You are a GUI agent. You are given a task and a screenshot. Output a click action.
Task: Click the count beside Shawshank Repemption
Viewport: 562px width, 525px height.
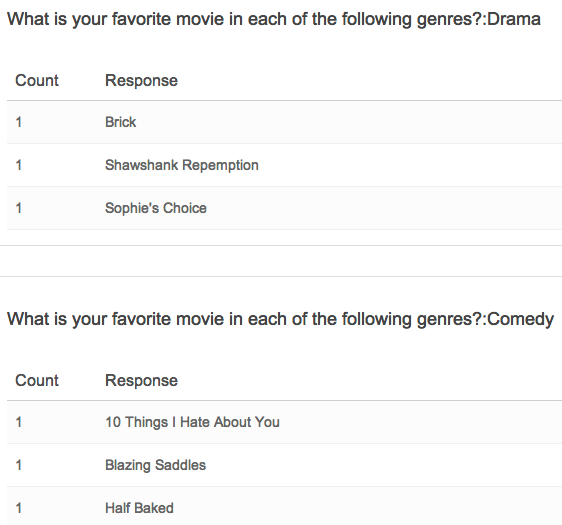pyautogui.click(x=19, y=165)
